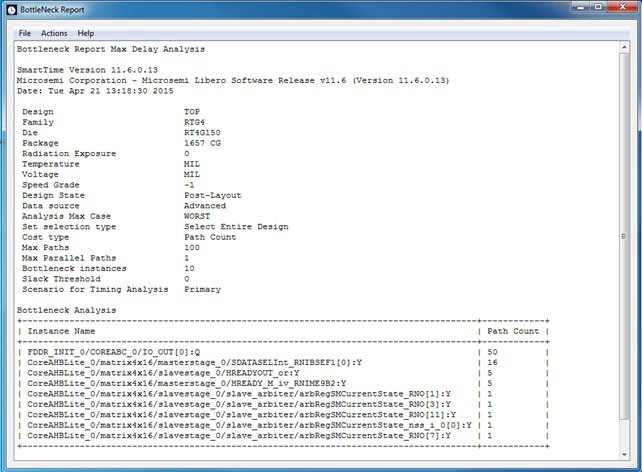Maximize the BottleNeck Report window
The width and height of the screenshot is (642, 472).
tap(598, 7)
